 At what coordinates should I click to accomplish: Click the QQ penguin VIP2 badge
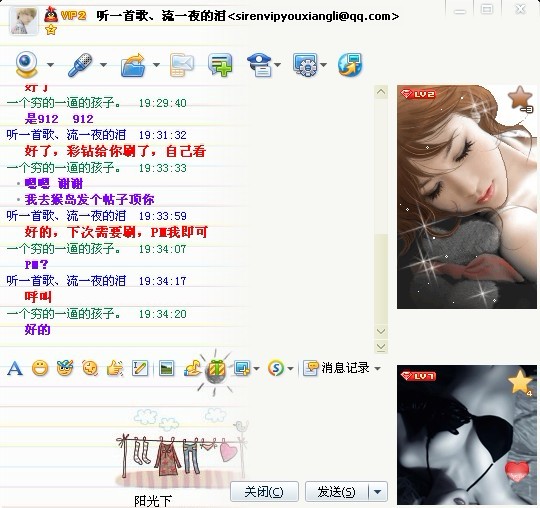point(65,15)
